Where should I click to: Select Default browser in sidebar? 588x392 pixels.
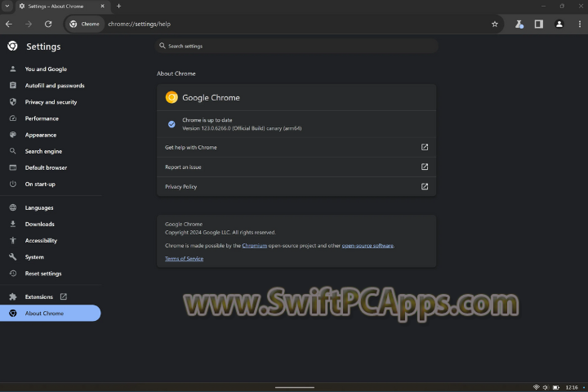[x=46, y=167]
